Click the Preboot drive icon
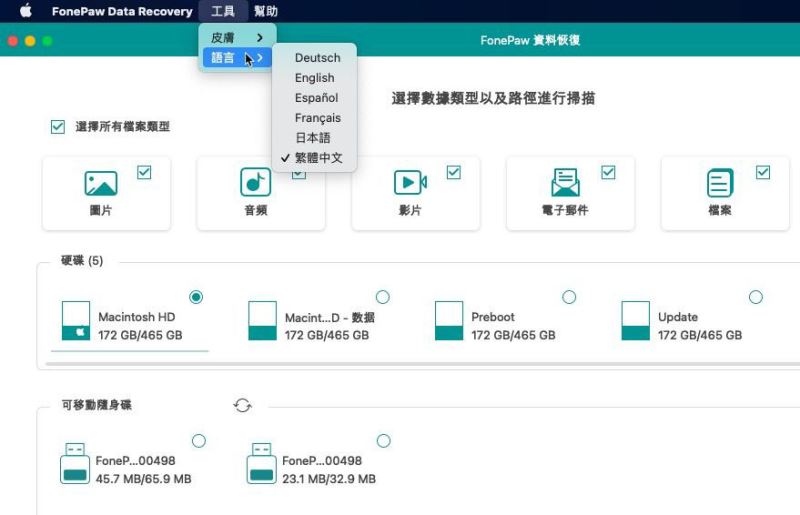 coord(449,321)
